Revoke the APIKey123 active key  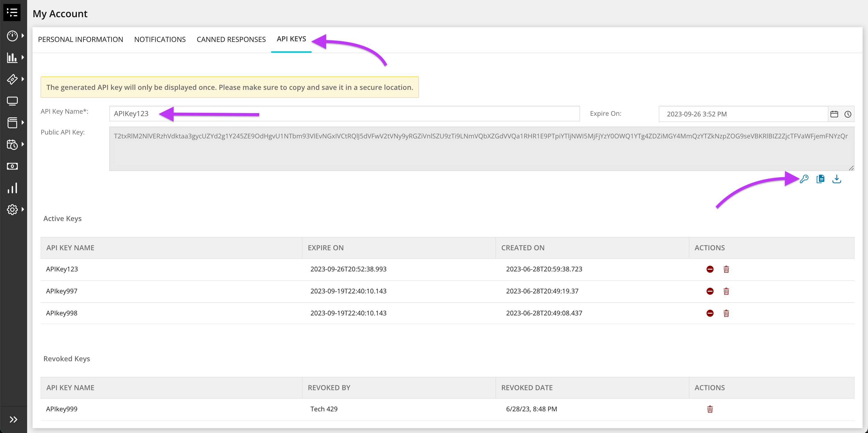point(710,269)
